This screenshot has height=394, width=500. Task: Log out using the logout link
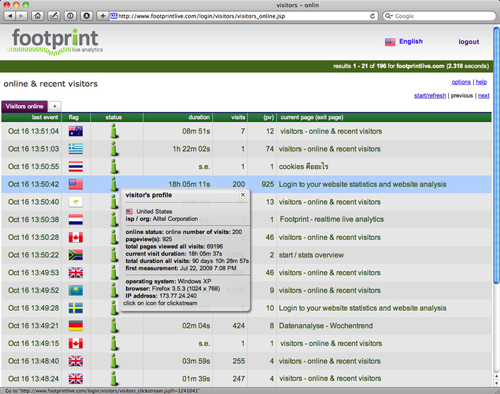click(469, 42)
